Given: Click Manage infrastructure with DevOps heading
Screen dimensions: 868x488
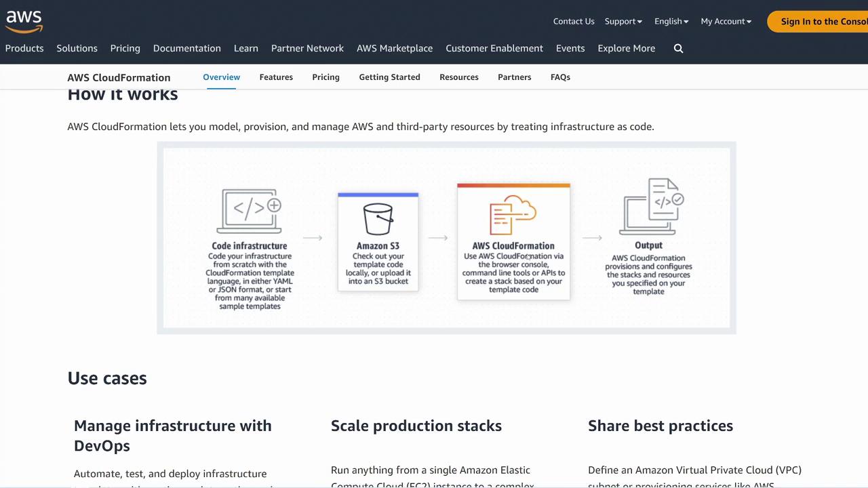Looking at the screenshot, I should point(173,435).
